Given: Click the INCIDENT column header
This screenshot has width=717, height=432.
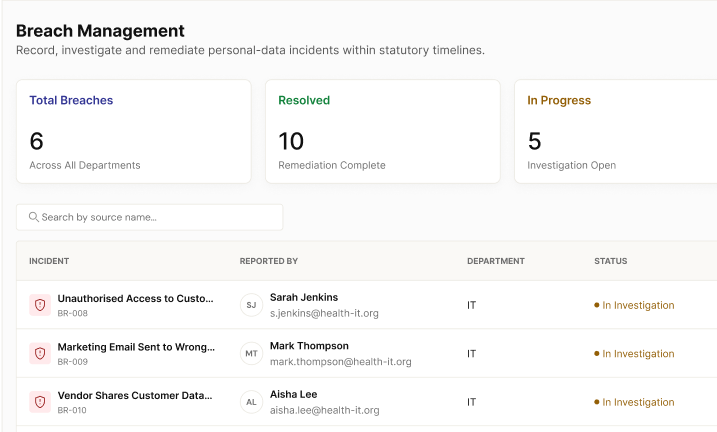Looking at the screenshot, I should 49,261.
